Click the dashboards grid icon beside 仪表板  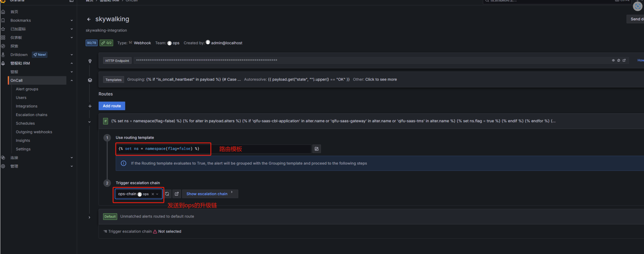[x=3, y=38]
